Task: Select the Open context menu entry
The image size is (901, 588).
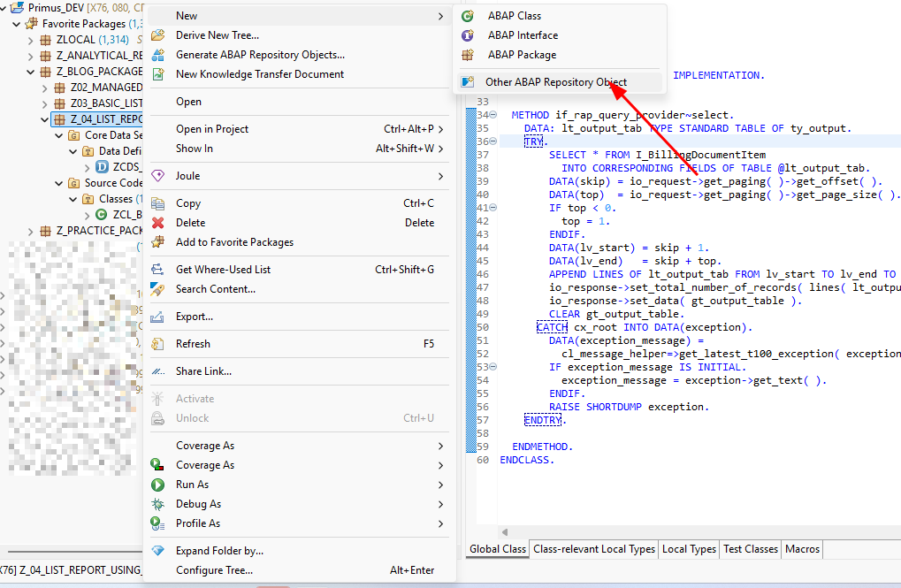Action: click(x=300, y=102)
